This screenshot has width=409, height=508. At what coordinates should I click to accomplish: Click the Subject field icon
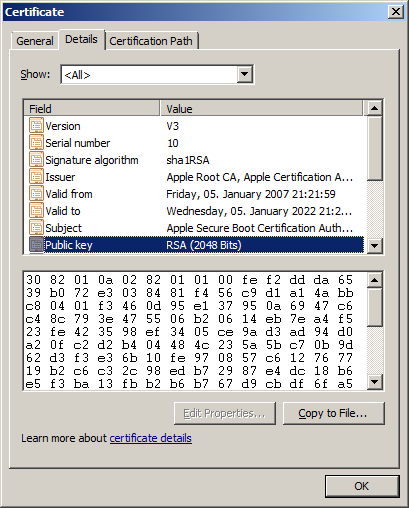[x=36, y=228]
